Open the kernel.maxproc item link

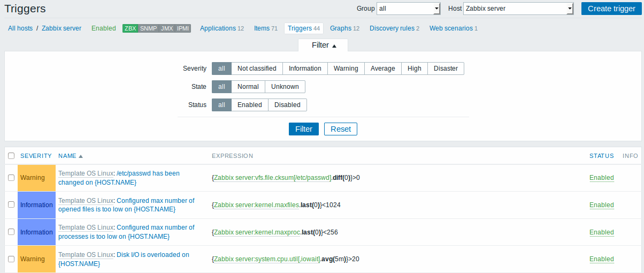click(256, 232)
